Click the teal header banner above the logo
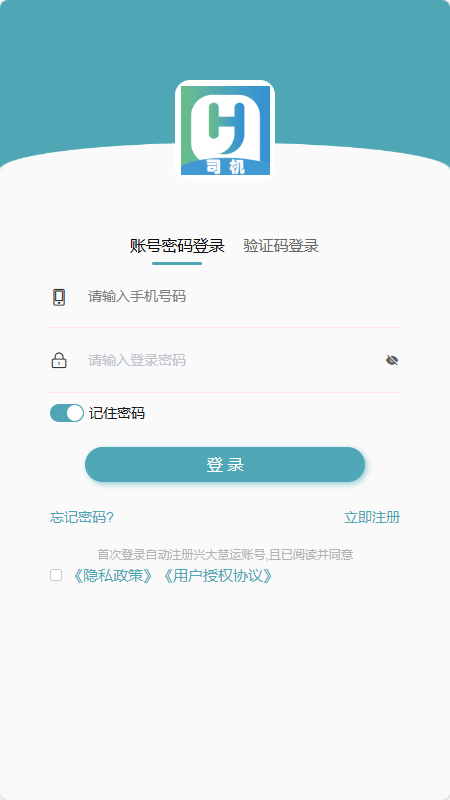This screenshot has width=450, height=800. click(x=225, y=41)
